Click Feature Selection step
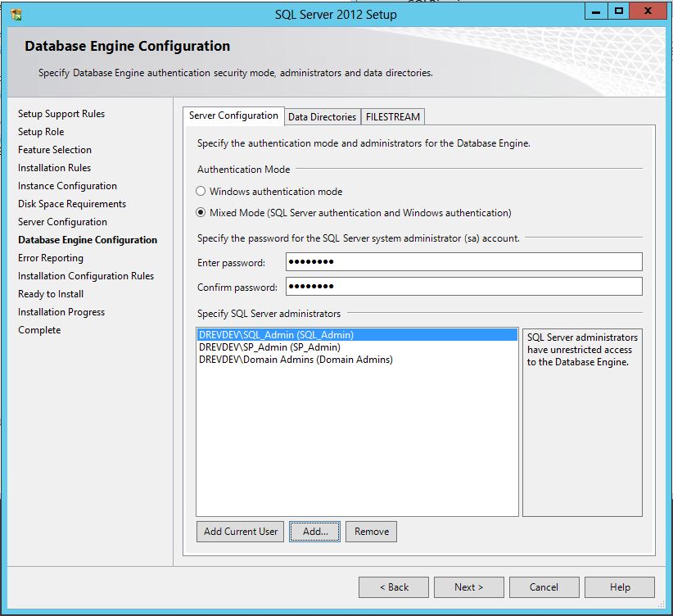Screen dimensions: 673x616 (55, 150)
